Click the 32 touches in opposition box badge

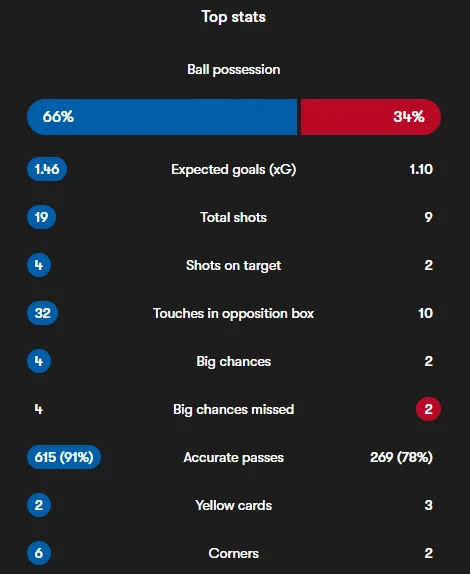42,313
